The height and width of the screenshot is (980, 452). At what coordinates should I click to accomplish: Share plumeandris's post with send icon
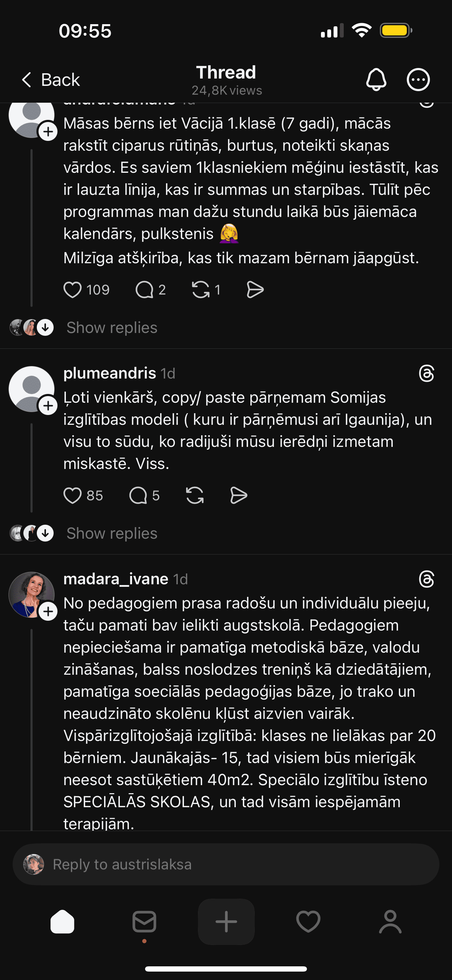click(x=239, y=495)
